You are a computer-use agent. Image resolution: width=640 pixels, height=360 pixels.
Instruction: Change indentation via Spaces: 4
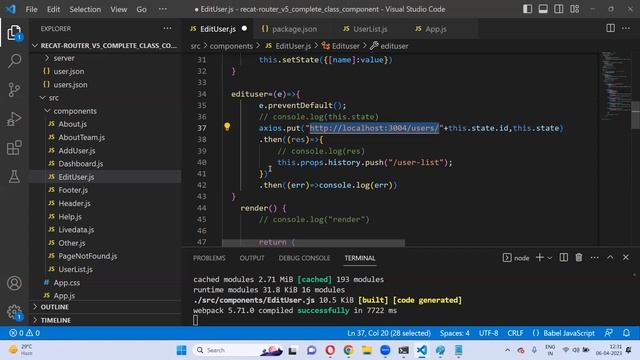[454, 333]
